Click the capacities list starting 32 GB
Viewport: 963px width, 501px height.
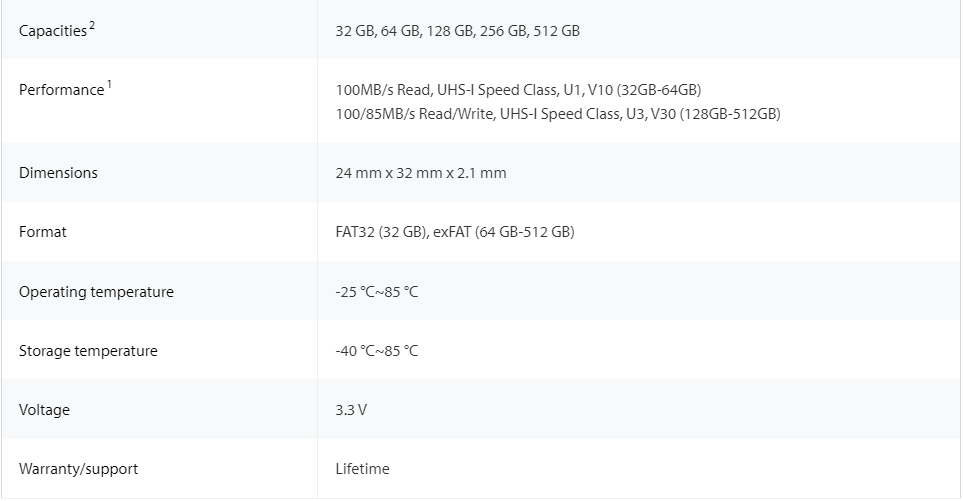(x=458, y=31)
